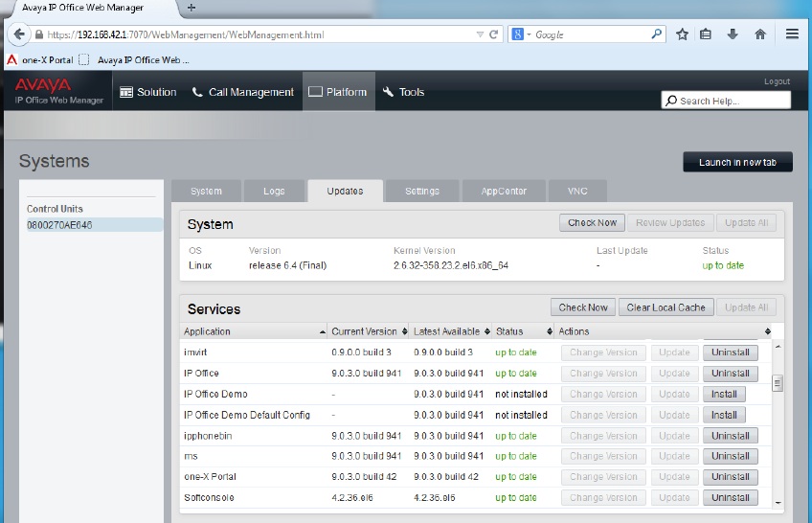The image size is (812, 523).
Task: Uninstall the ipphonebin service
Action: point(731,436)
